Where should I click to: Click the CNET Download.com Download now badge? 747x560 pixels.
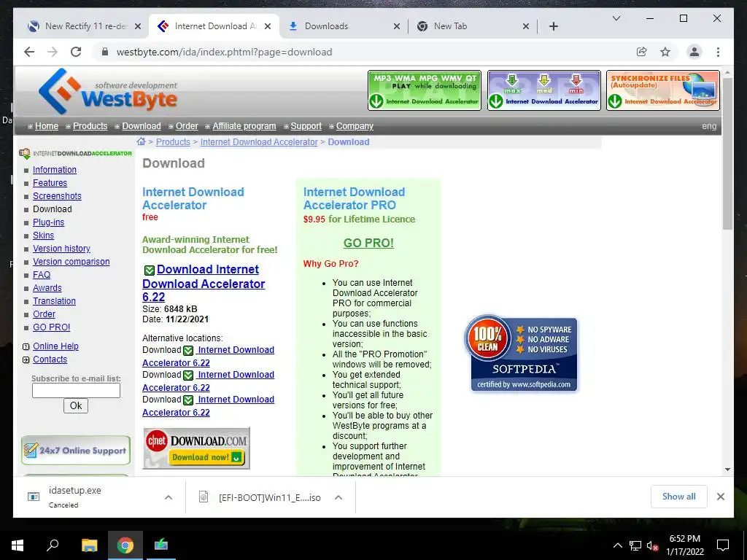[x=196, y=448]
